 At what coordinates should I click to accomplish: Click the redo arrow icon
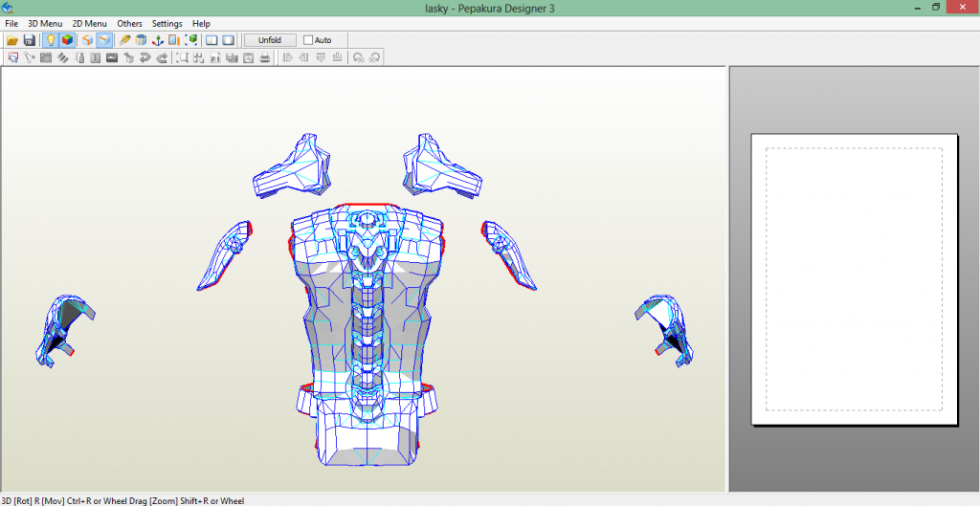point(162,57)
